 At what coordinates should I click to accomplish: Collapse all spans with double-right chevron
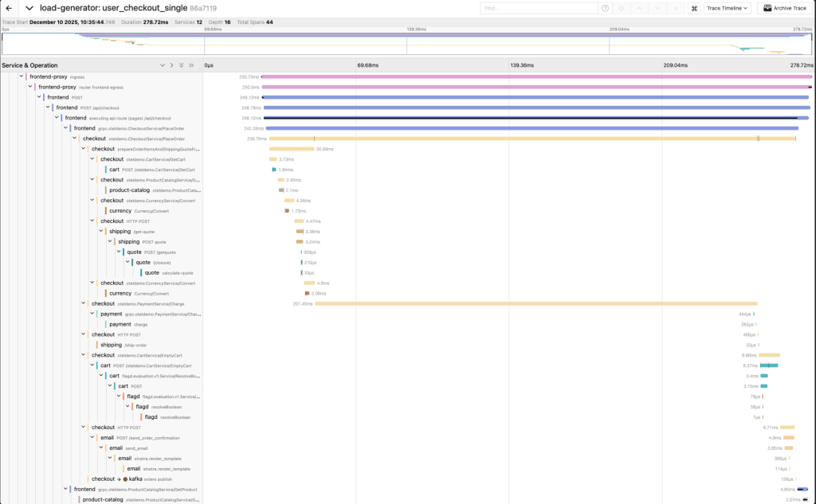coord(191,65)
